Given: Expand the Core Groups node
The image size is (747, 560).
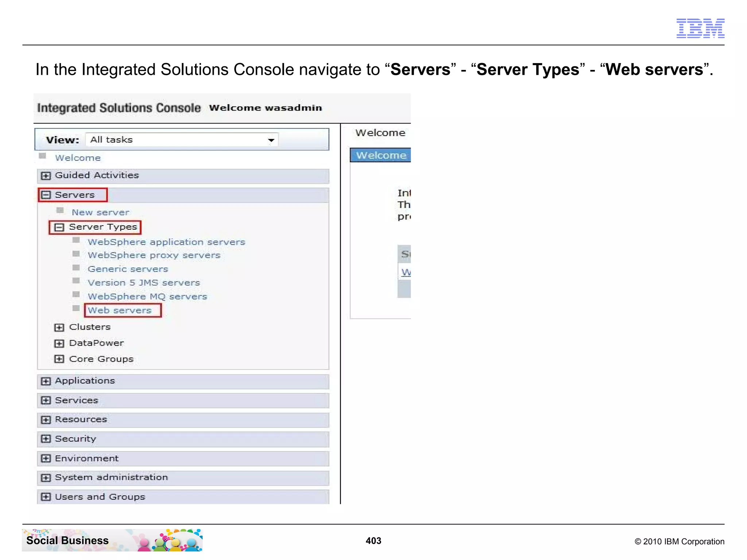Looking at the screenshot, I should pyautogui.click(x=59, y=359).
